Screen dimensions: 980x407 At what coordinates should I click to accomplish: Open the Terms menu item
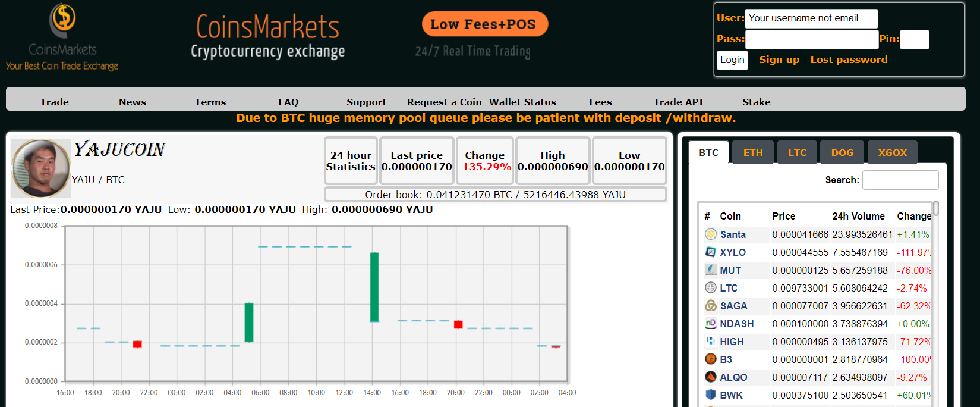(210, 102)
